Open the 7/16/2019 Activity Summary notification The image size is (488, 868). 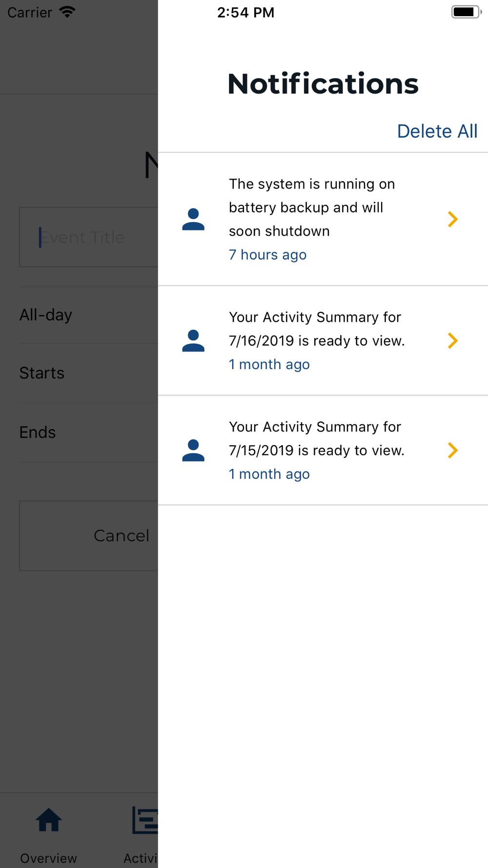[323, 341]
